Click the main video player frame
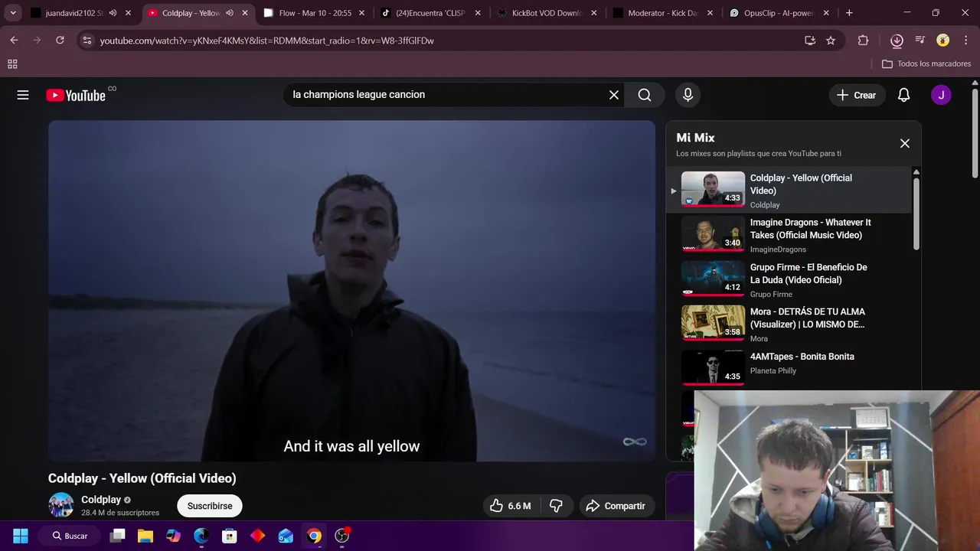This screenshot has height=551, width=980. coord(351,291)
